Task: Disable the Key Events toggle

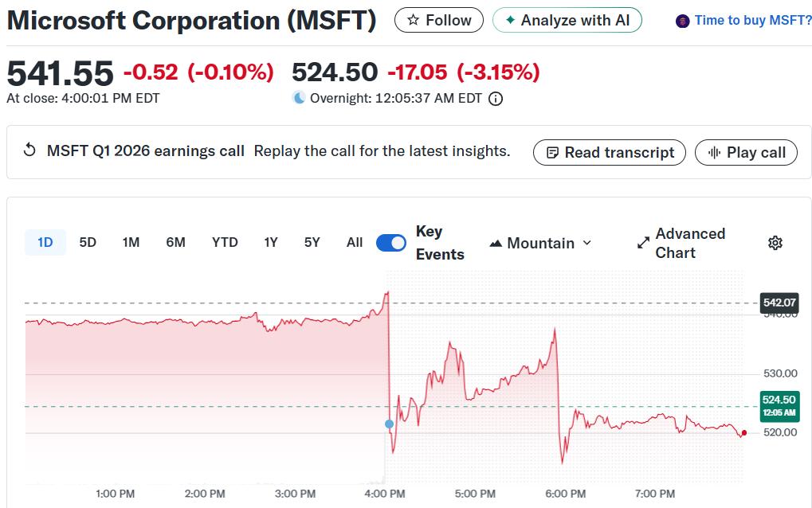Action: tap(390, 242)
